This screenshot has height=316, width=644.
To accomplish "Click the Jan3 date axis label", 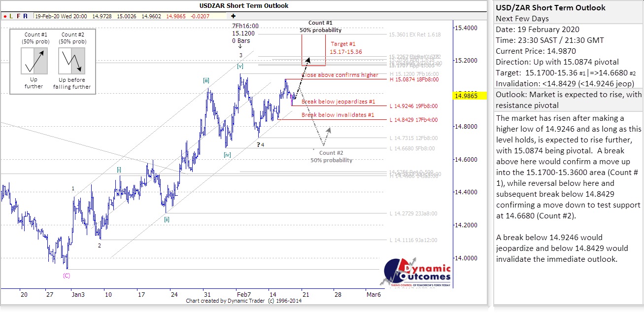I will (x=77, y=294).
